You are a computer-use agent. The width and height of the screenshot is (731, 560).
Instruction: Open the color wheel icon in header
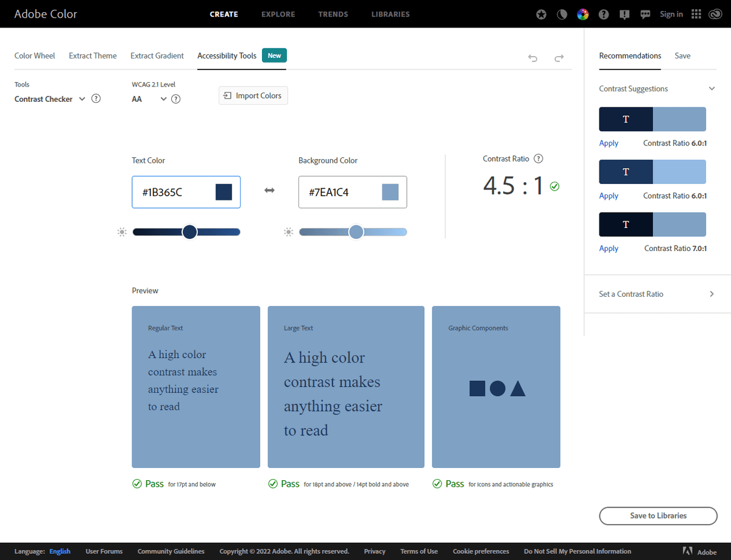click(583, 15)
